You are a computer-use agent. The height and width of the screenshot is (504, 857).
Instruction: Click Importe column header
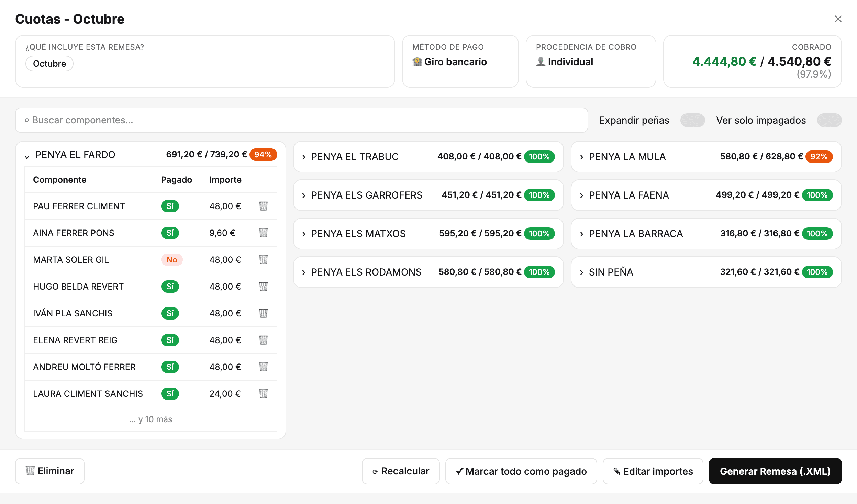[225, 180]
